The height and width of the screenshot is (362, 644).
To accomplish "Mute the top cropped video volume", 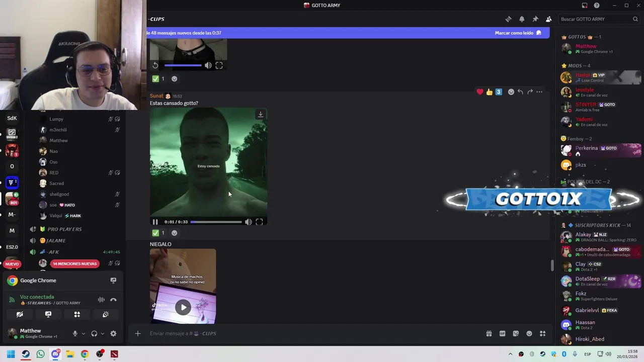I will pos(208,65).
